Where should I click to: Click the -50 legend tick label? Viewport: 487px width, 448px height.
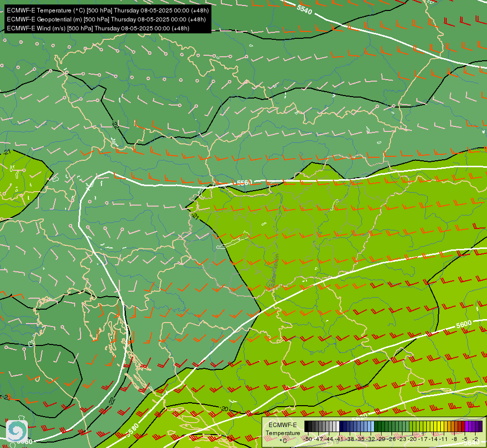(x=308, y=439)
